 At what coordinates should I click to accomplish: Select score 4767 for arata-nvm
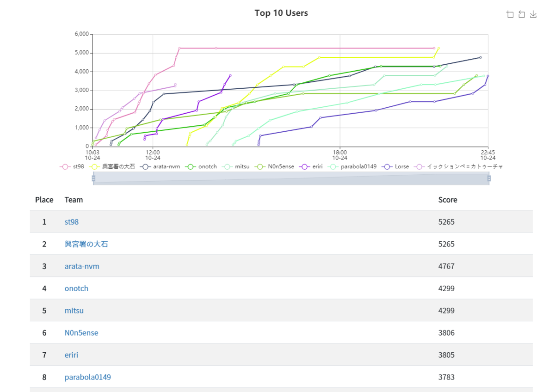click(x=446, y=266)
